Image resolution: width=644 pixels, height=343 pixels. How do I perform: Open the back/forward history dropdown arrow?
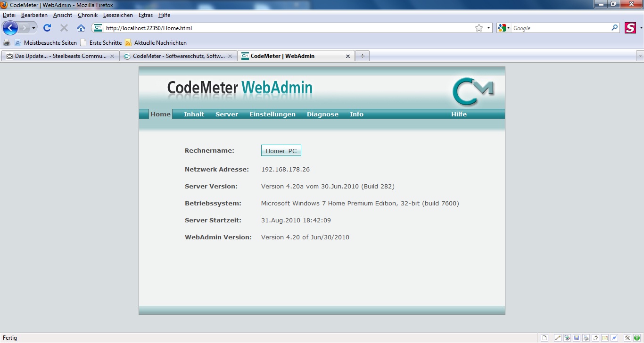tap(34, 28)
